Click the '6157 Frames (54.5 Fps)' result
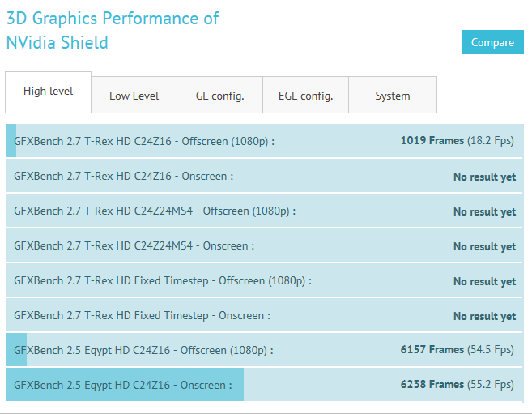The image size is (532, 414). point(458,349)
